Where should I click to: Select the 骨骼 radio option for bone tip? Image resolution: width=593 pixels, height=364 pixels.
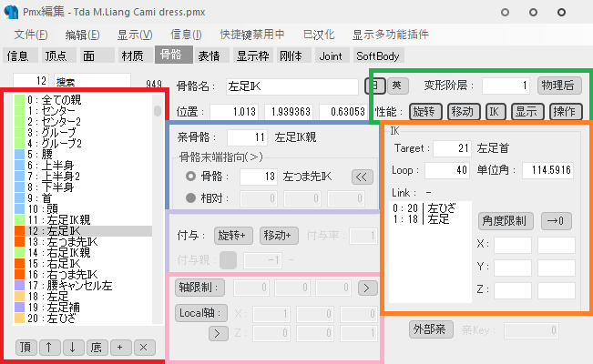click(190, 177)
